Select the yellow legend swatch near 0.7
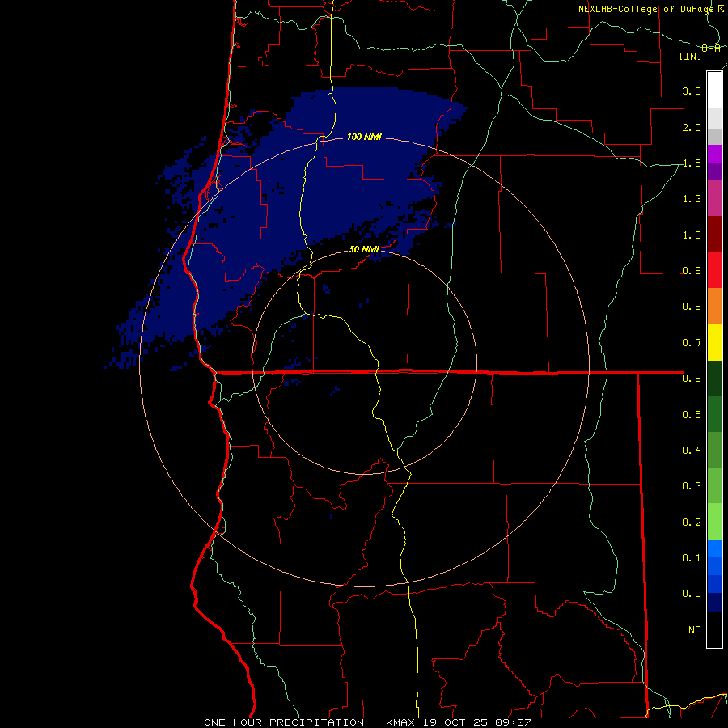Image resolution: width=728 pixels, height=728 pixels. 714,342
